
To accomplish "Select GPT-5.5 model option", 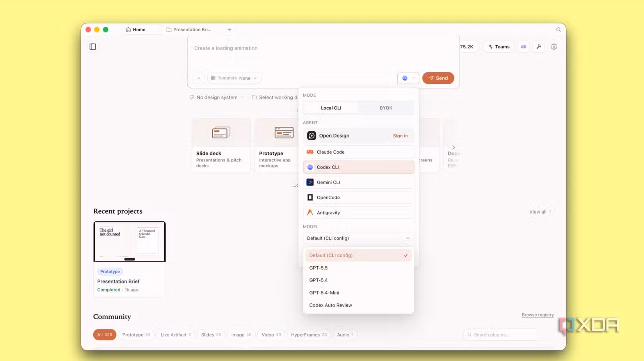I will 358,268.
